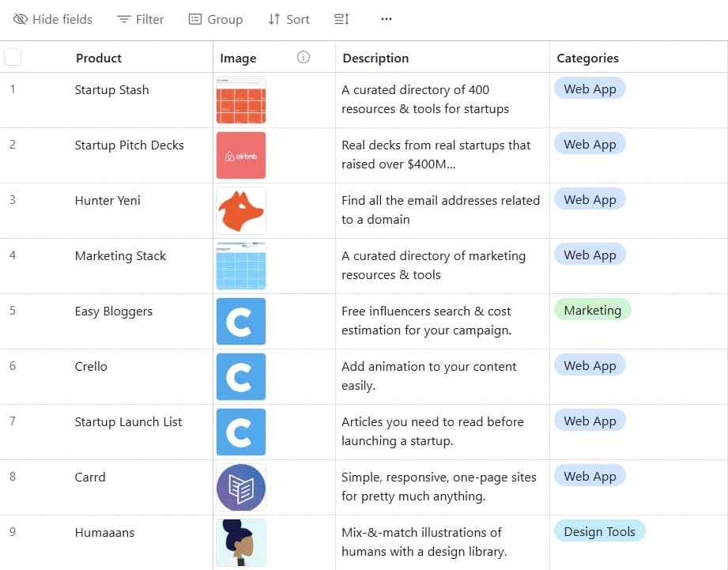Viewport: 728px width, 570px height.
Task: Click the Sort icon in the toolbar
Action: tap(270, 19)
